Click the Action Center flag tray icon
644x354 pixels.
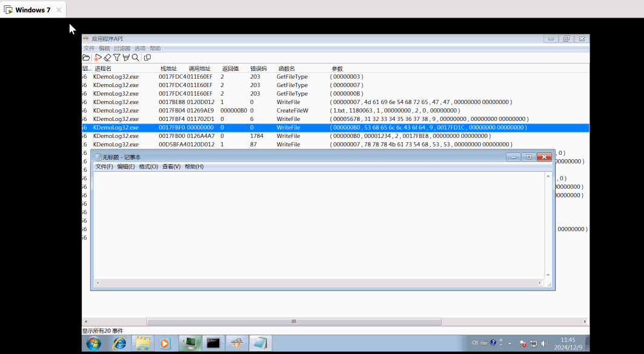tap(523, 343)
